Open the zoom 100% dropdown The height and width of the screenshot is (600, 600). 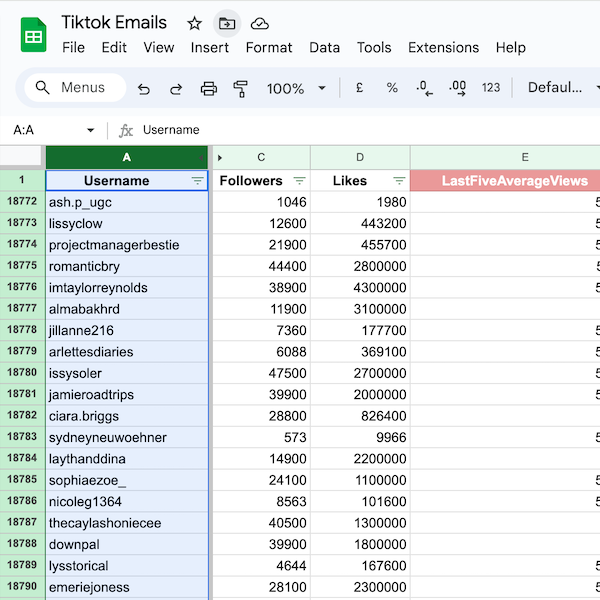click(x=296, y=88)
